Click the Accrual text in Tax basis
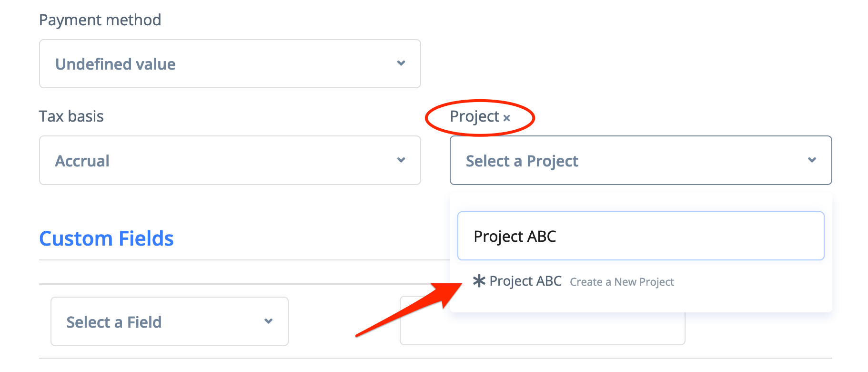868x372 pixels. tap(82, 161)
